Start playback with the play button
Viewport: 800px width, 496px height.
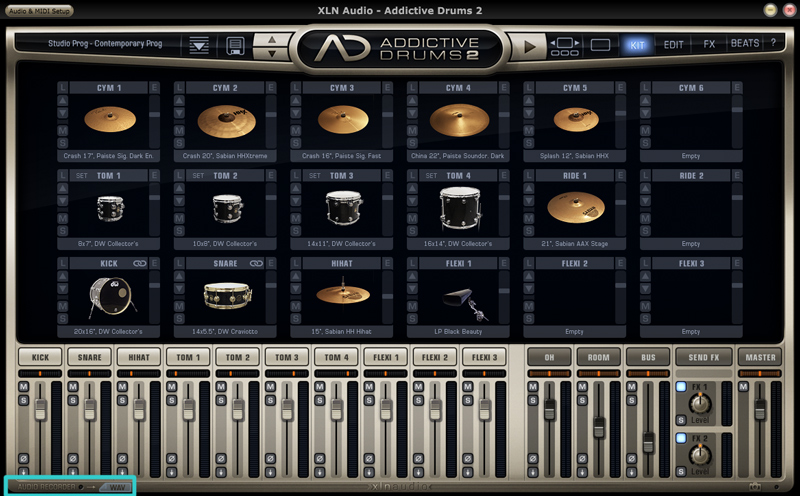tap(530, 46)
